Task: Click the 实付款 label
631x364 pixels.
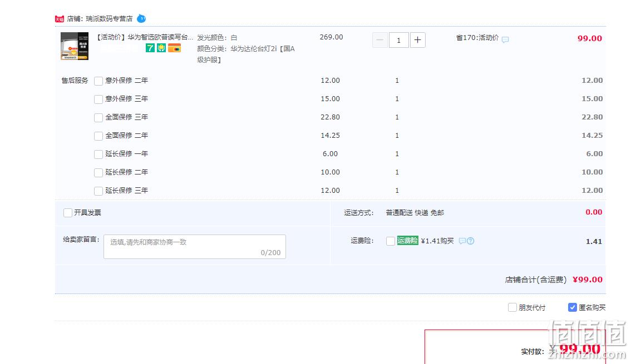Action: (533, 352)
